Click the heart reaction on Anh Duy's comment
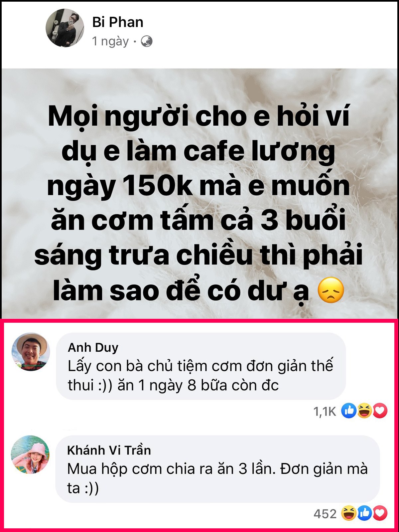Image resolution: width=399 pixels, height=532 pixels. (x=380, y=411)
